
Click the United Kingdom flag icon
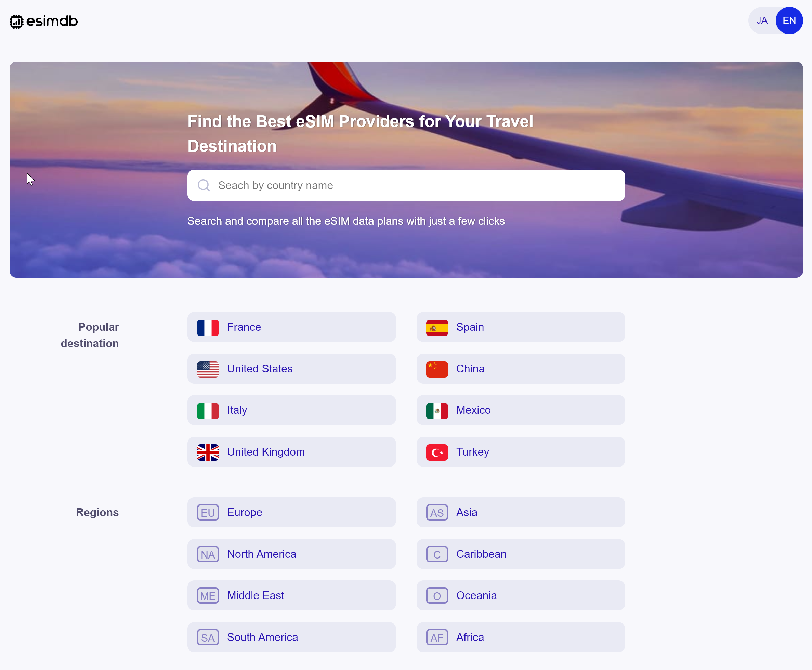point(208,452)
